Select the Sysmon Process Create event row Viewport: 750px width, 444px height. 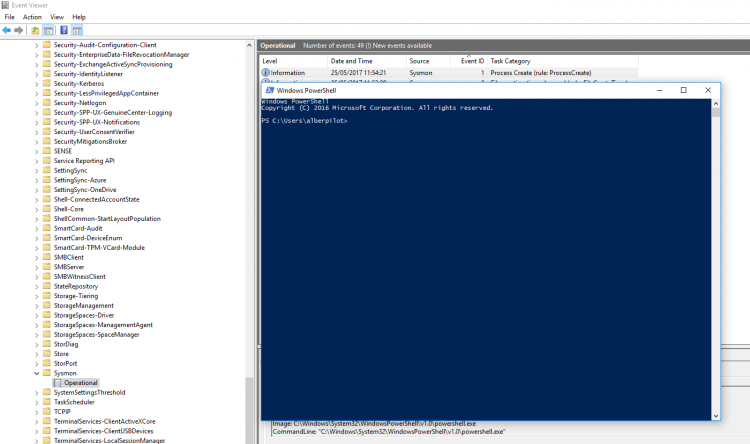coord(449,73)
